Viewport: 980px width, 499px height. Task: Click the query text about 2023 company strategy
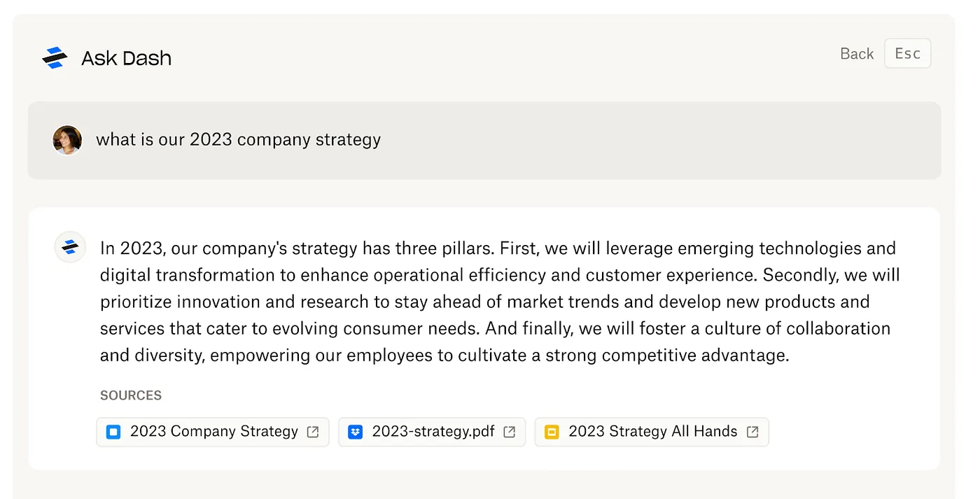click(x=238, y=139)
